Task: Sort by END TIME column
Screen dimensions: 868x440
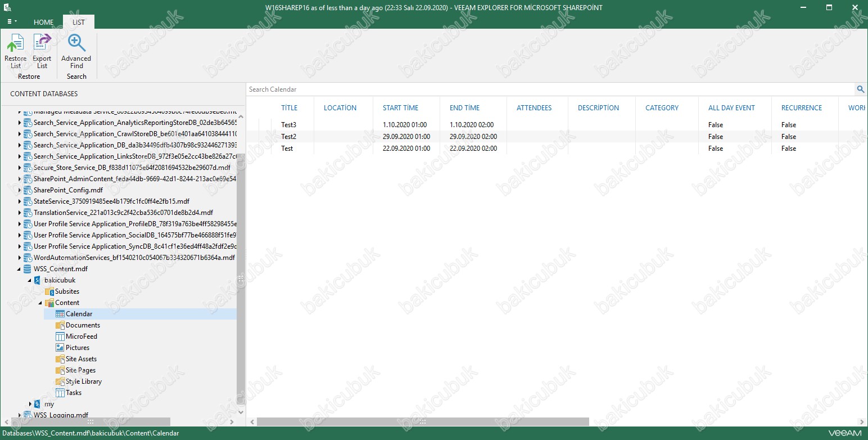Action: click(x=464, y=107)
